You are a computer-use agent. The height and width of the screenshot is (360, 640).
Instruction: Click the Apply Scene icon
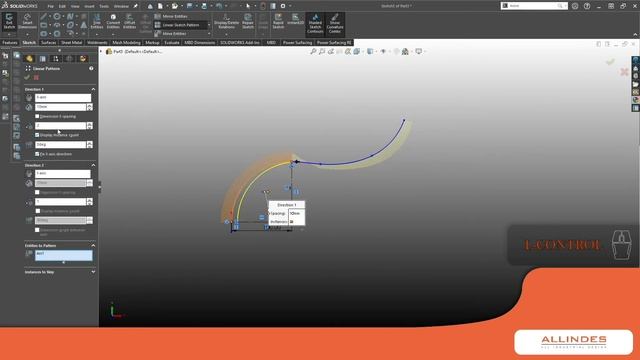click(405, 51)
